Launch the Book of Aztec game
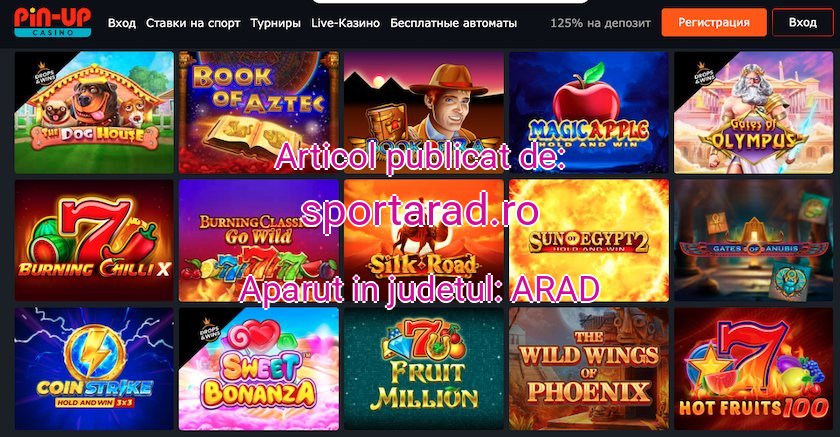The height and width of the screenshot is (437, 840). point(259,112)
